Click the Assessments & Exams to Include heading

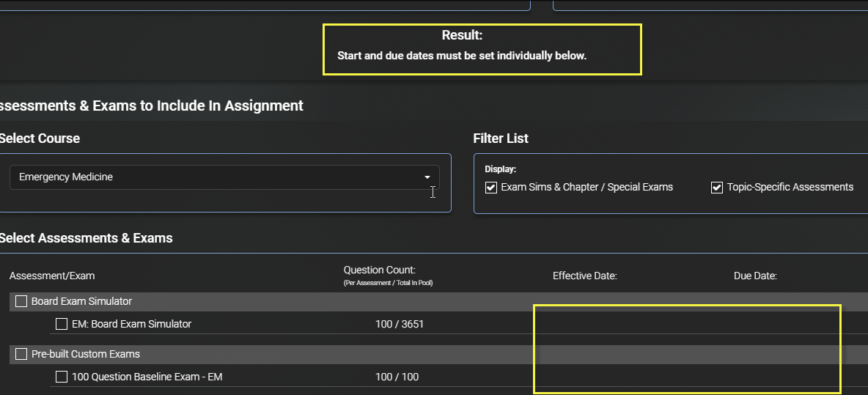[x=152, y=106]
